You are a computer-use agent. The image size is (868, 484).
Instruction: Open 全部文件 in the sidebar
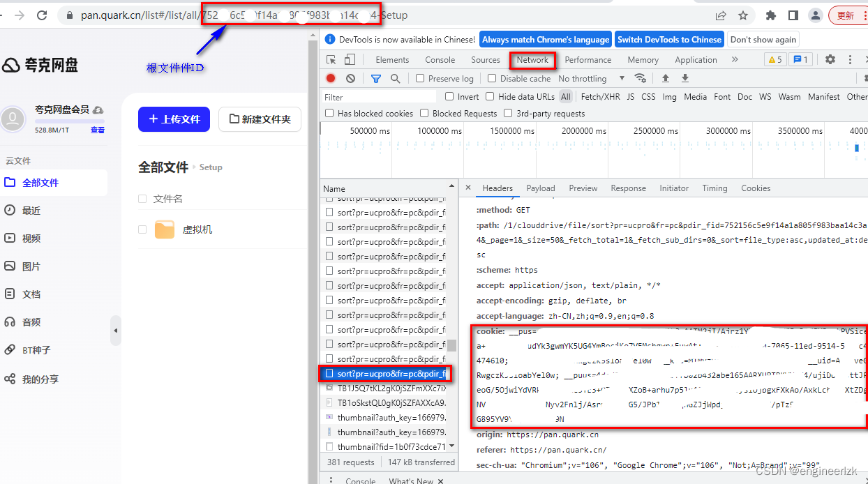coord(54,183)
